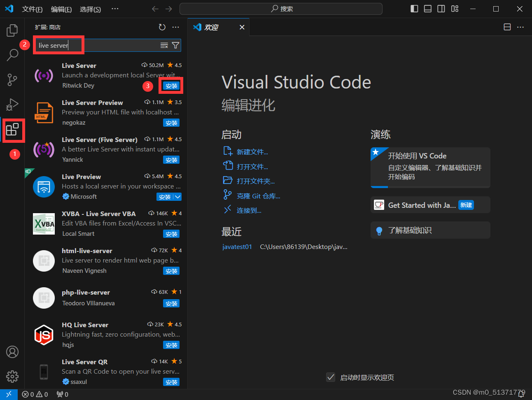Toggle secondary sidebar visibility
The height and width of the screenshot is (400, 532).
pos(441,9)
